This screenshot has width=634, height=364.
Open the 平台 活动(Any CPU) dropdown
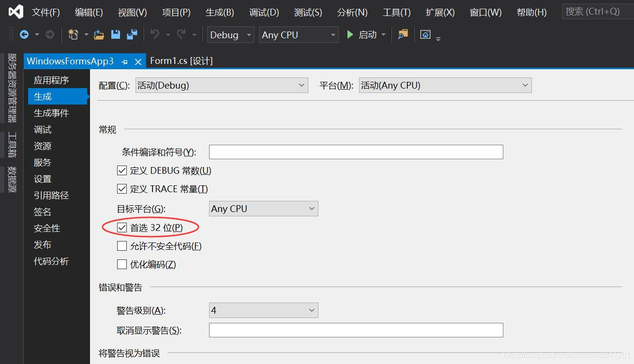[x=445, y=85]
